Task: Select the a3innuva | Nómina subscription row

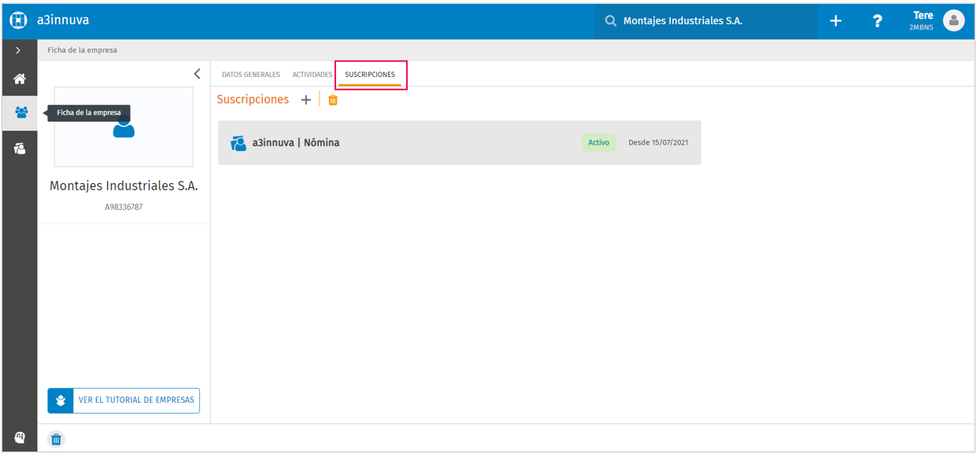Action: [x=460, y=142]
